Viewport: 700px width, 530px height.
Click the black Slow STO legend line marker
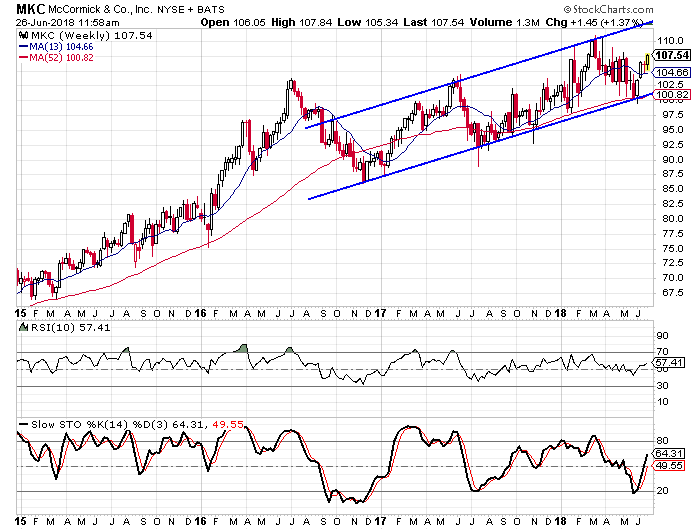[23, 424]
